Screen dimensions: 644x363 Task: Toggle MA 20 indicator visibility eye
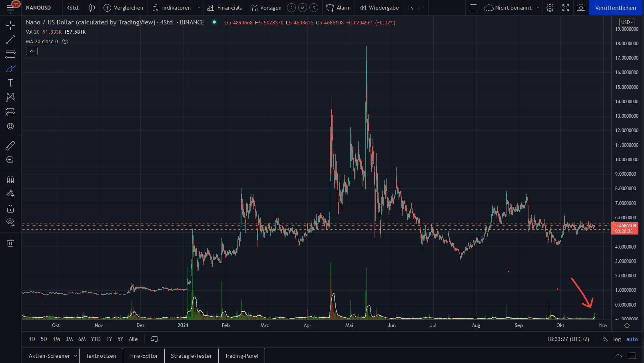[x=65, y=41]
